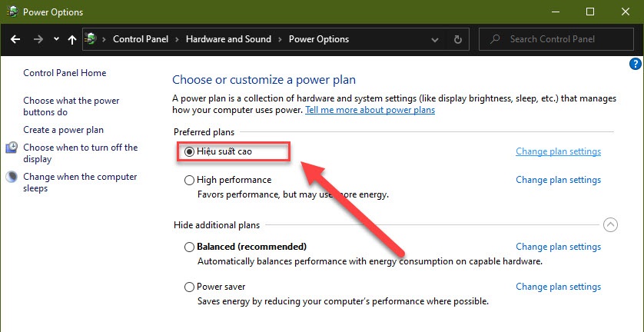Go to Control Panel breadcrumb

point(141,39)
